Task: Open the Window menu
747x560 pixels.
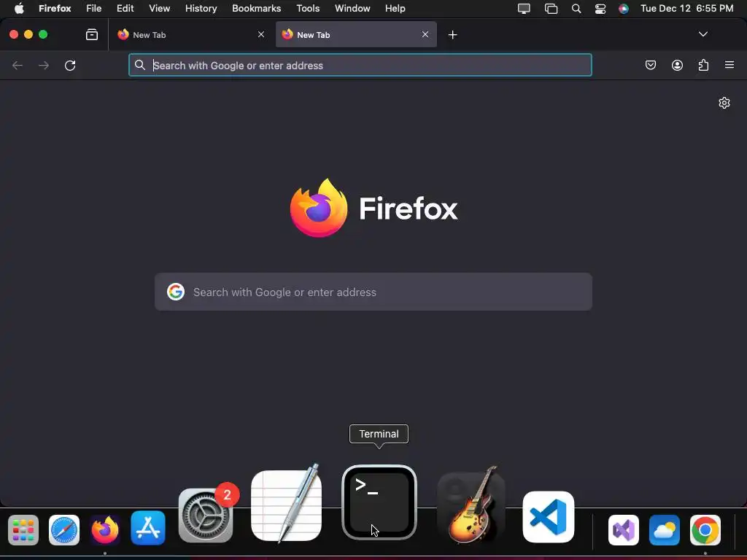Action: 352,9
